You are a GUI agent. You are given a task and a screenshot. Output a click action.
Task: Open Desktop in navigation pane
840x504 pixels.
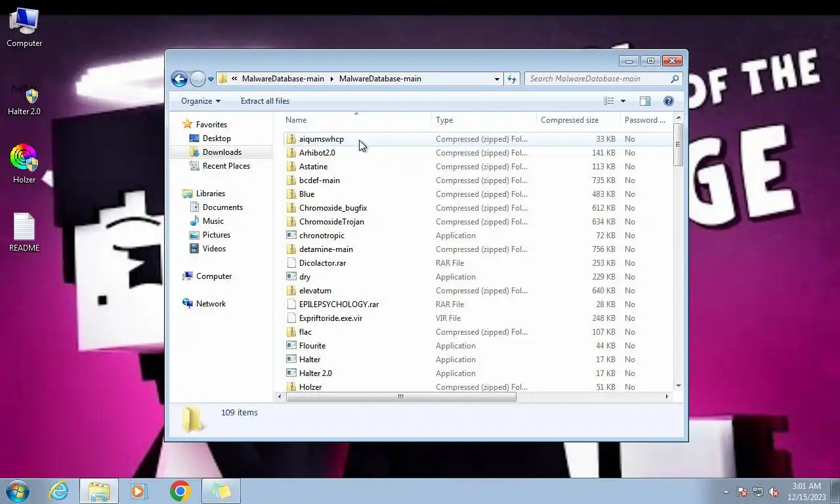point(217,138)
